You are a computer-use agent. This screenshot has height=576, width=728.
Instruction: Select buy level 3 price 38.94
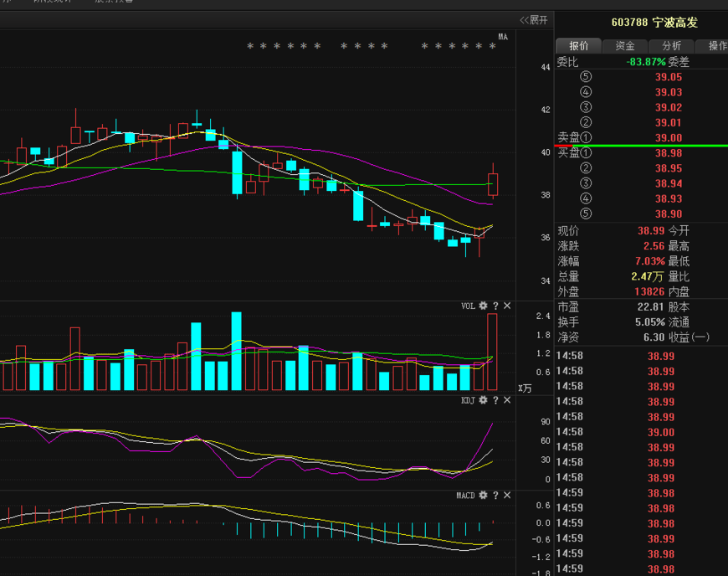pyautogui.click(x=668, y=184)
